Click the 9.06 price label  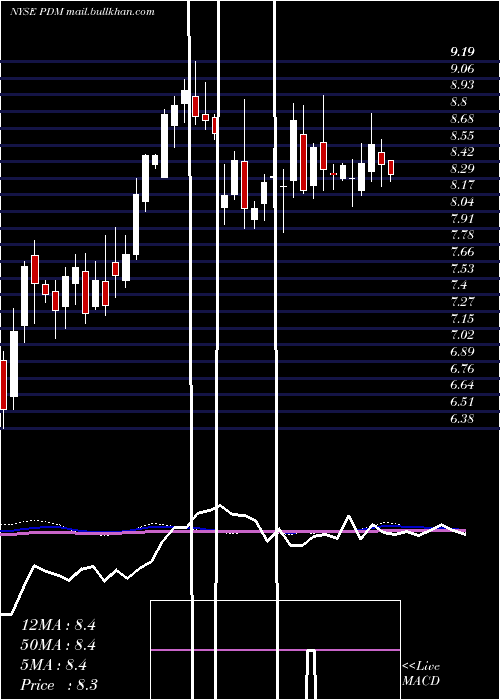click(x=462, y=69)
